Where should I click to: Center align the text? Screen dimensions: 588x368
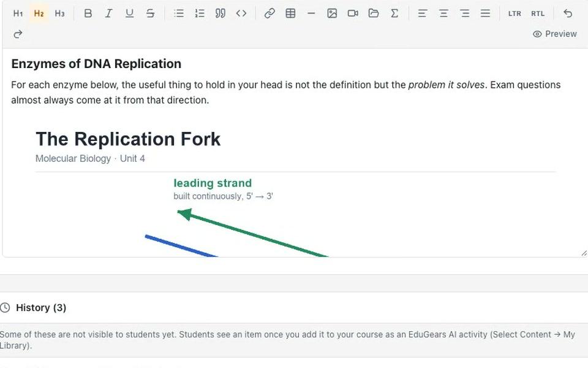[x=443, y=13]
